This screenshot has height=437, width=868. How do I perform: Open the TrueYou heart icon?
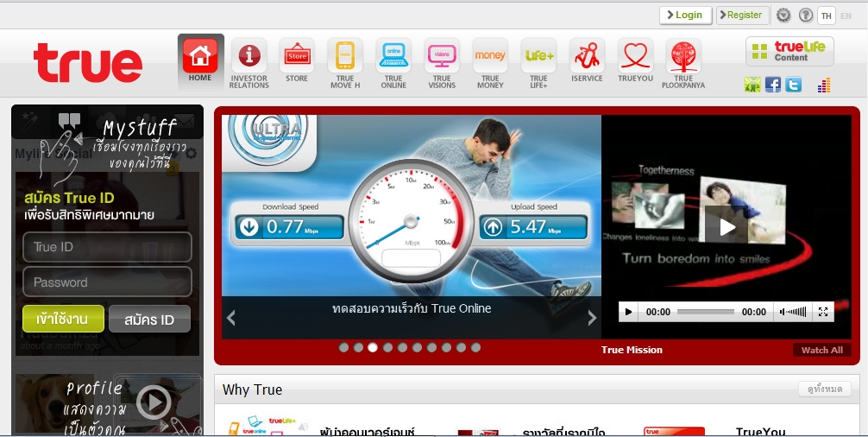(x=636, y=55)
